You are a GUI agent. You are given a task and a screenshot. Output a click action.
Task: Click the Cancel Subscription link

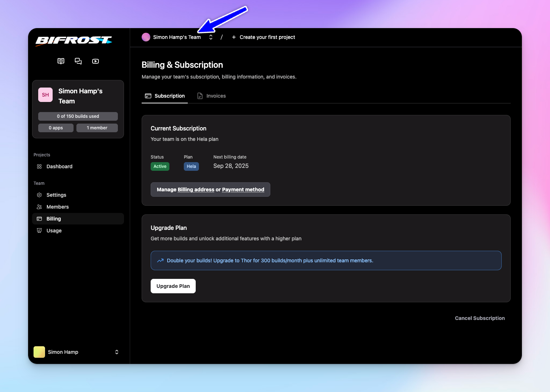479,318
